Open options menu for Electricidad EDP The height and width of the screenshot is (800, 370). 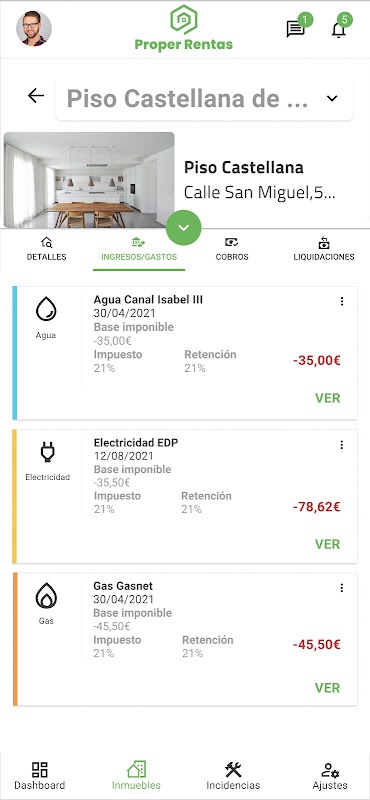(x=342, y=445)
